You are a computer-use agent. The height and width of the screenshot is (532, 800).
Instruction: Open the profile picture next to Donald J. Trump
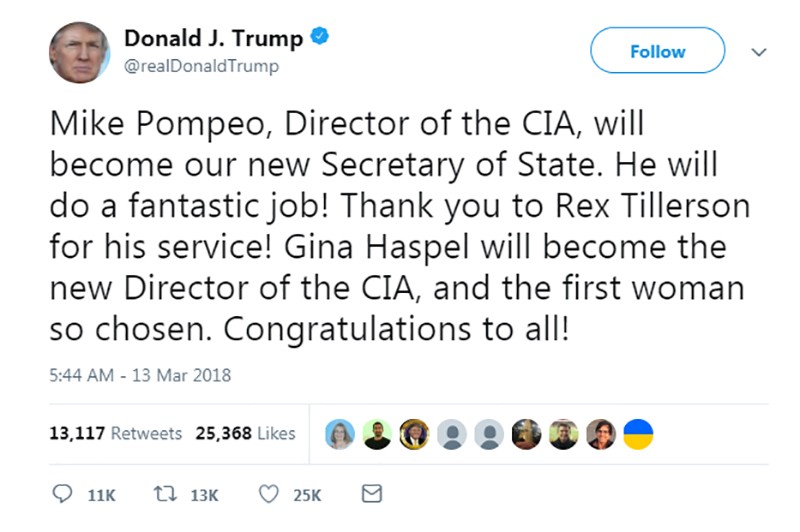[79, 53]
